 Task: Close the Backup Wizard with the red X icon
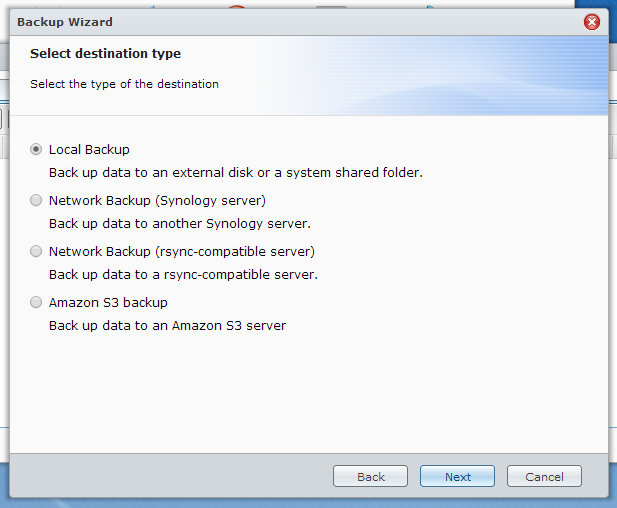(x=591, y=22)
